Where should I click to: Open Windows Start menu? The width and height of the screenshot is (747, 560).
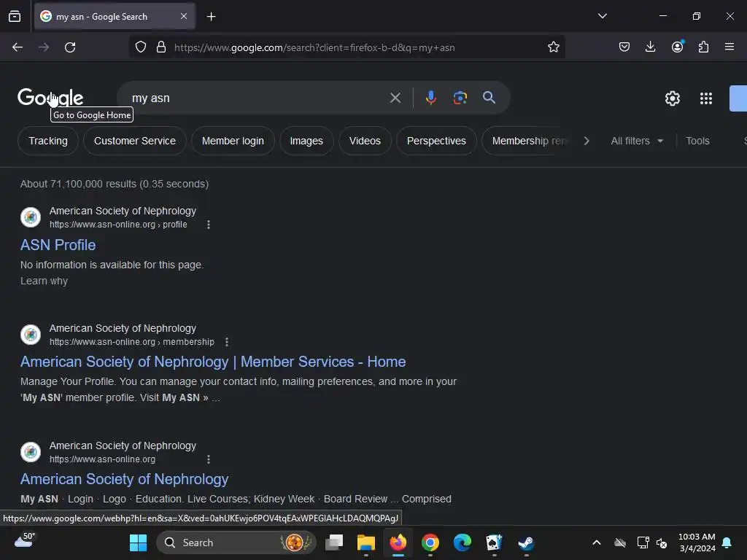click(x=138, y=542)
